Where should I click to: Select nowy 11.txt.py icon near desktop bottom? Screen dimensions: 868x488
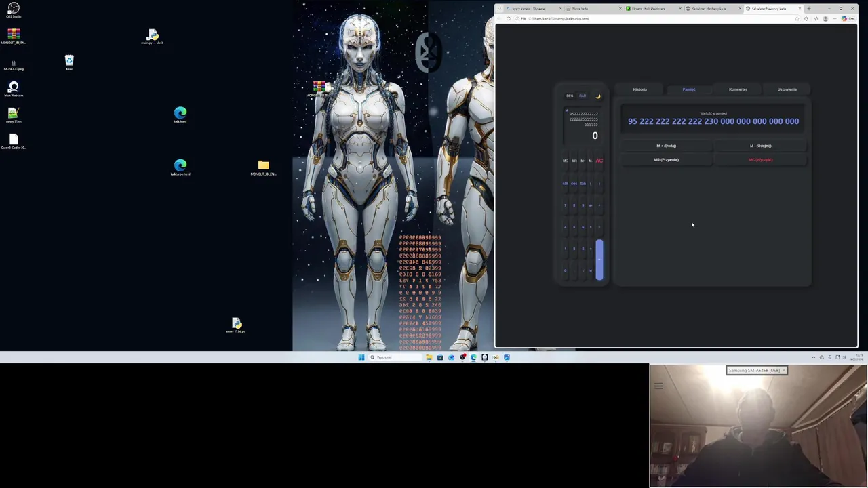[x=236, y=325]
